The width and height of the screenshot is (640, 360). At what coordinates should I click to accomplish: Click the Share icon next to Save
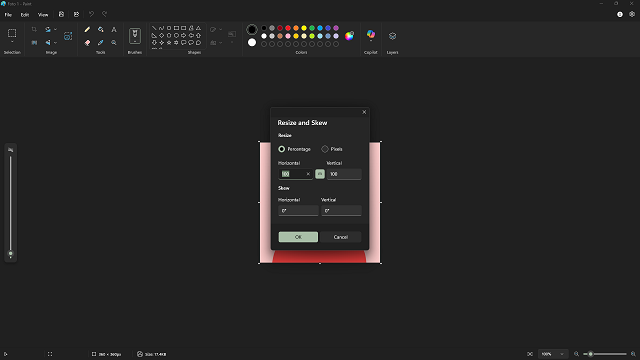(76, 14)
